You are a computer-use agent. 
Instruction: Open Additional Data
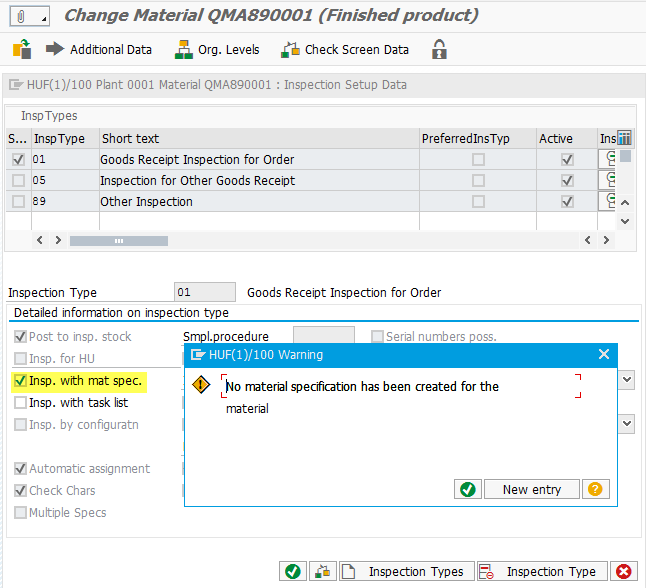99,49
